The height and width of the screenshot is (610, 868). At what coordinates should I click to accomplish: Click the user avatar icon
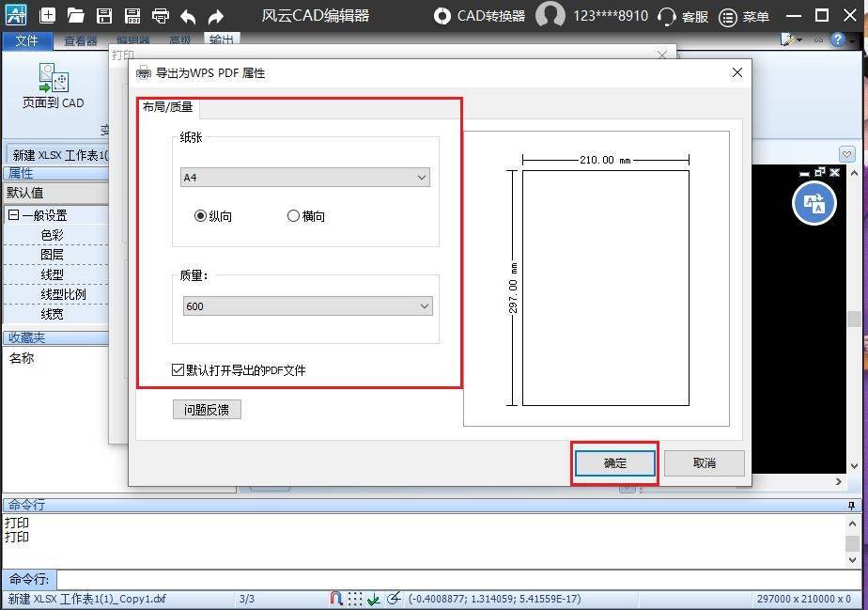[550, 15]
